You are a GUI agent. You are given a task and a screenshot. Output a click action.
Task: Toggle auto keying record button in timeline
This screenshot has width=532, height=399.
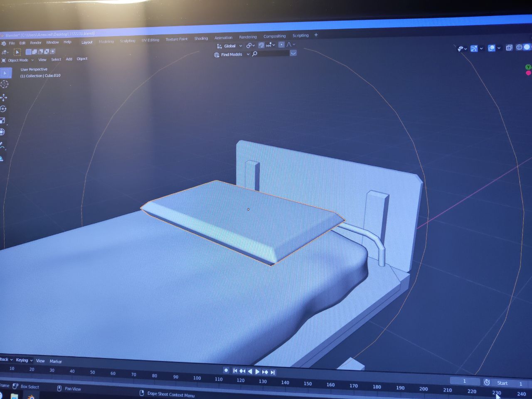[226, 370]
